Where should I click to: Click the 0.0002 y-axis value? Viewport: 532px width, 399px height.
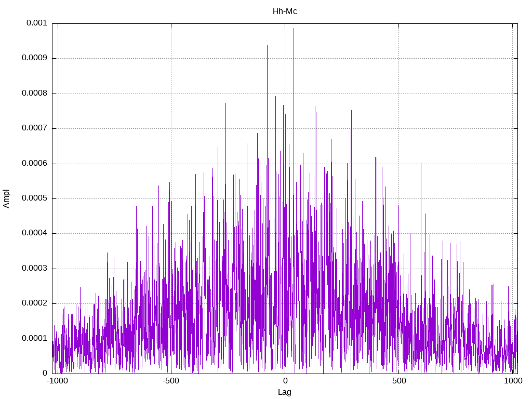tap(34, 303)
